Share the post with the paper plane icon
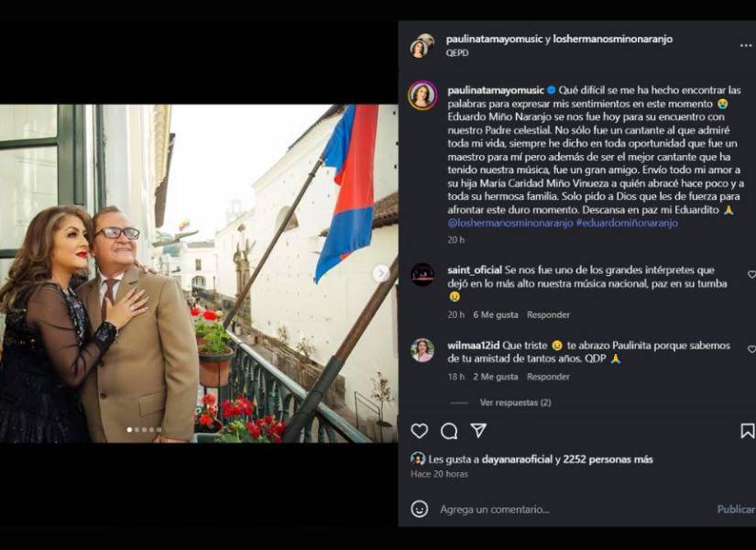 477,431
